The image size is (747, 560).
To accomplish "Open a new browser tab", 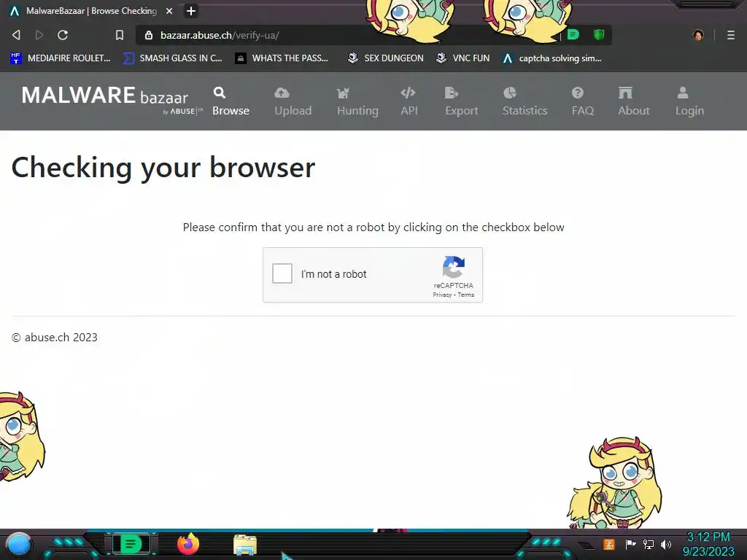I will click(x=191, y=11).
